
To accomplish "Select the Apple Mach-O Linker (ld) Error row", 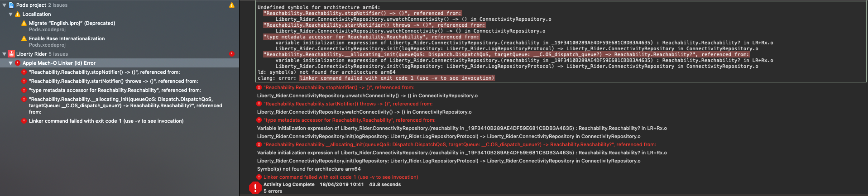I will point(120,63).
